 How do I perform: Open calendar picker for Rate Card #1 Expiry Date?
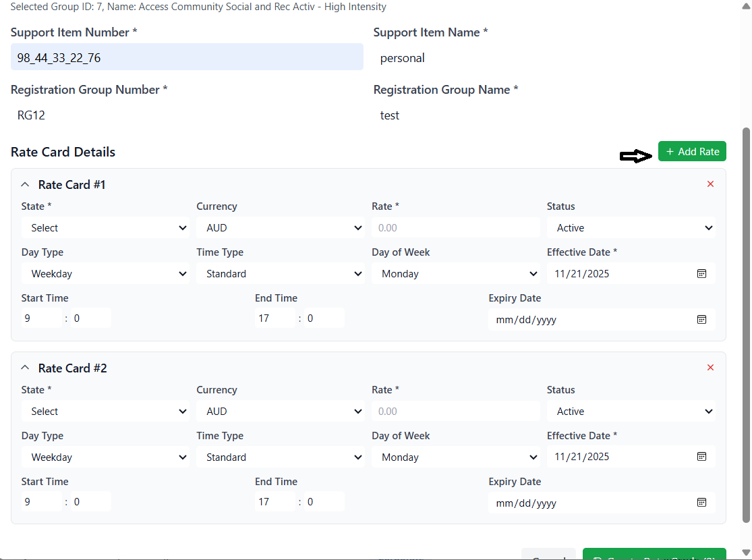pyautogui.click(x=701, y=319)
